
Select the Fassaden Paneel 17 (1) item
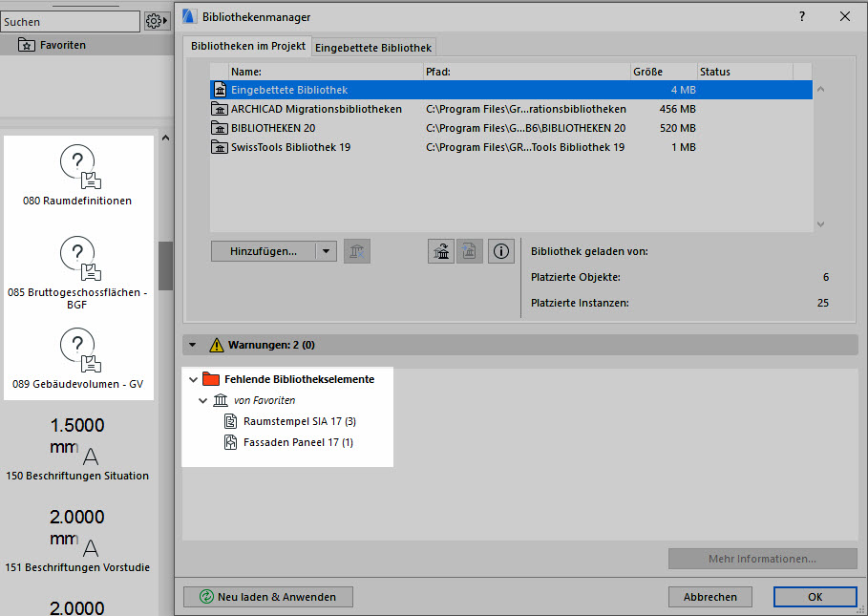(298, 442)
